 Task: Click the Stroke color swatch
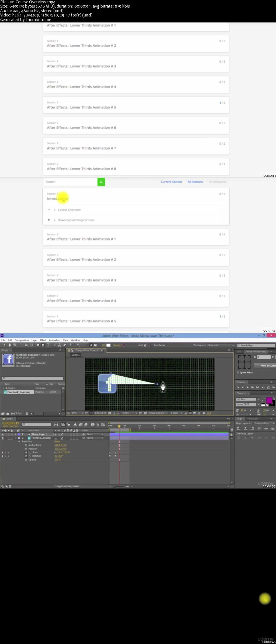pos(123,345)
